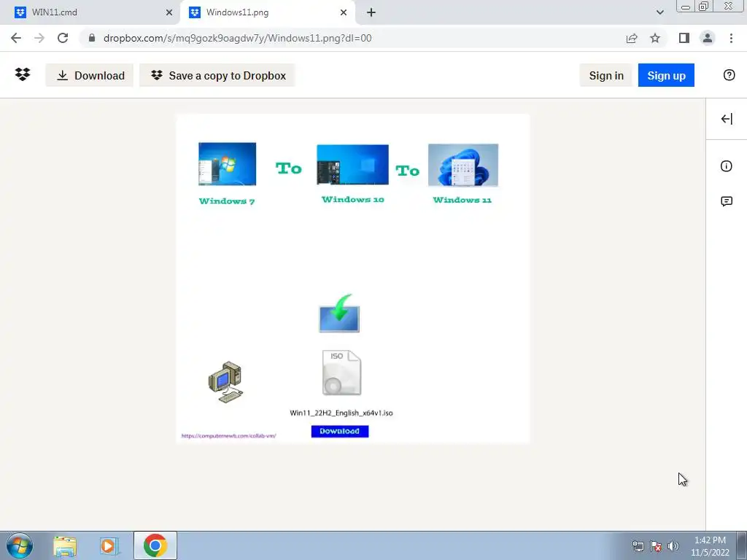Click the green arrow install icon
Viewport: 747px width, 560px height.
[339, 313]
